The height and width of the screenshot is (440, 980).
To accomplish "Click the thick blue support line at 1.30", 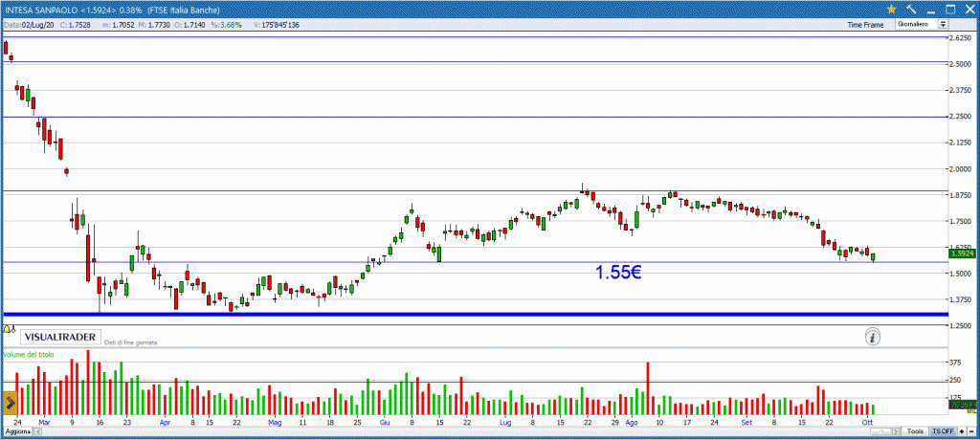I will point(475,314).
